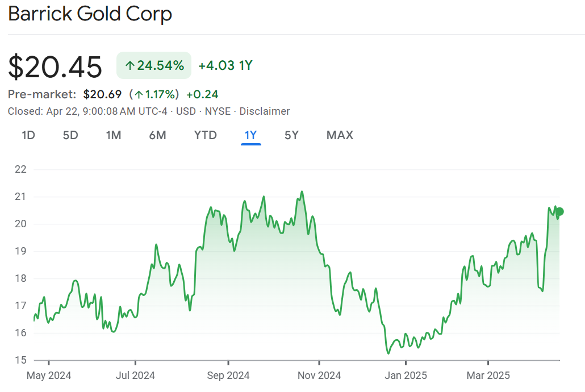
Task: Open the Disclaimer link
Action: [265, 111]
